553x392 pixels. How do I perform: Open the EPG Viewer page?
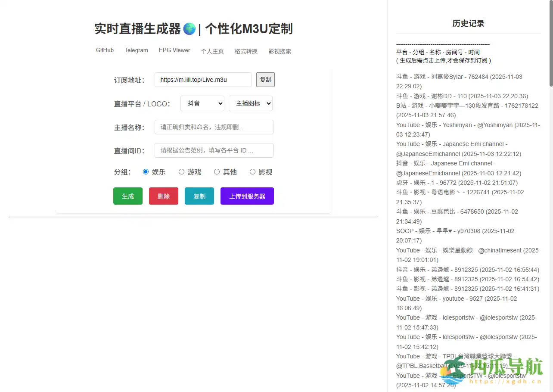(174, 50)
